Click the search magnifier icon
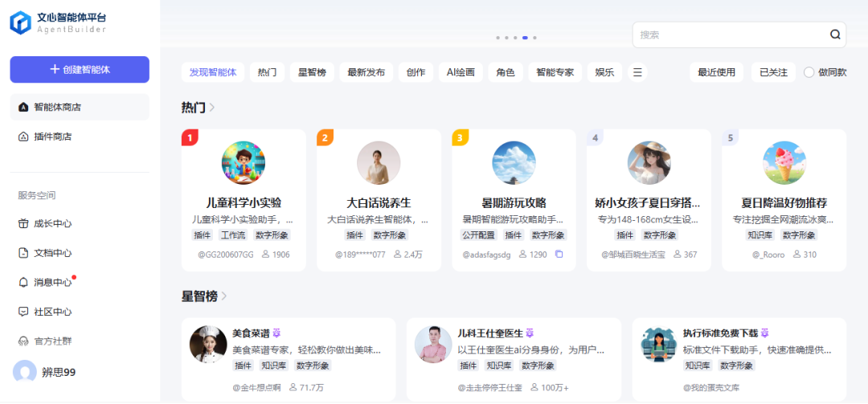Screen dimensions: 868x404 pyautogui.click(x=835, y=35)
